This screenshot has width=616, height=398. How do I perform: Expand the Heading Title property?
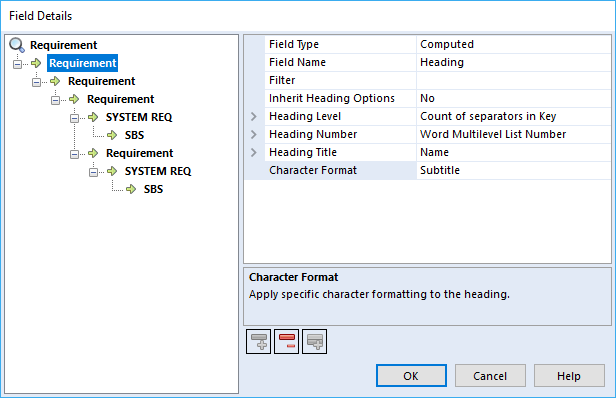[254, 152]
